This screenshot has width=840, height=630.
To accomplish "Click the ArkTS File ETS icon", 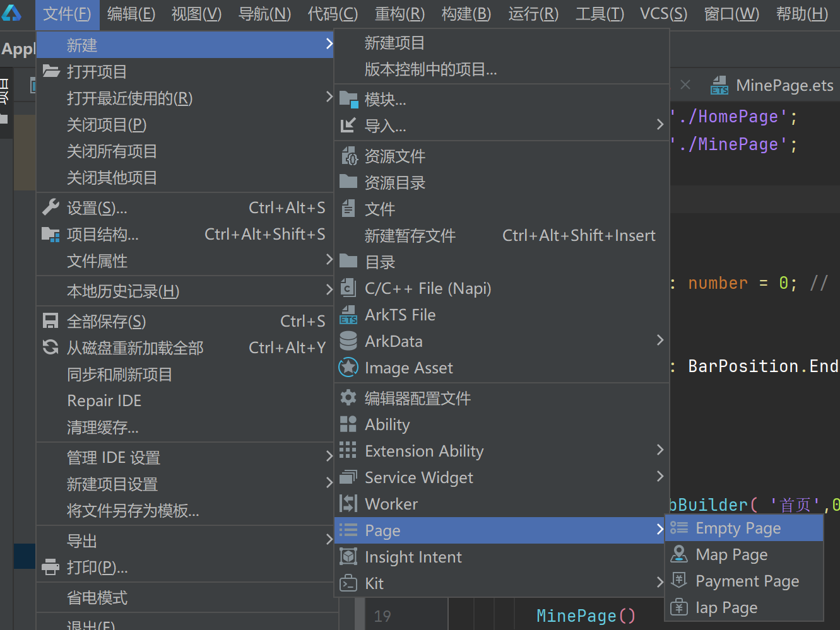I will 348,314.
